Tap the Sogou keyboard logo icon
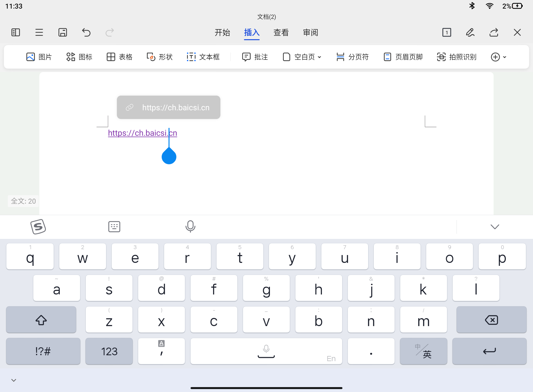Viewport: 533px width, 392px height. click(38, 227)
